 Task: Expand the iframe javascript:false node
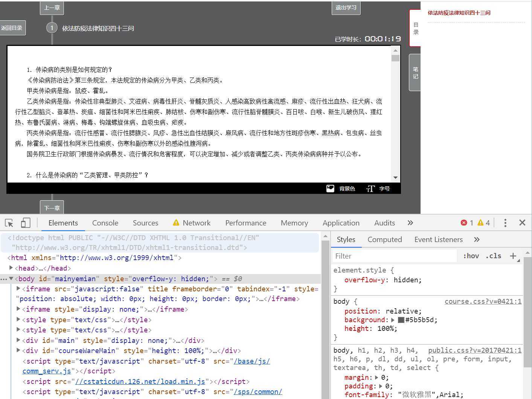[x=18, y=289]
